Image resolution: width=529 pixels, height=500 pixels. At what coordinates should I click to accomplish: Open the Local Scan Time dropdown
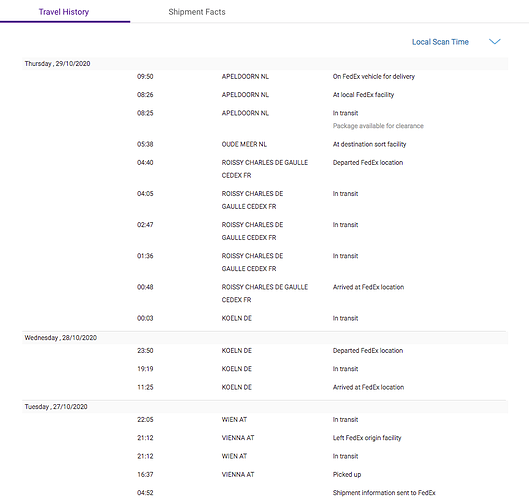pos(440,42)
